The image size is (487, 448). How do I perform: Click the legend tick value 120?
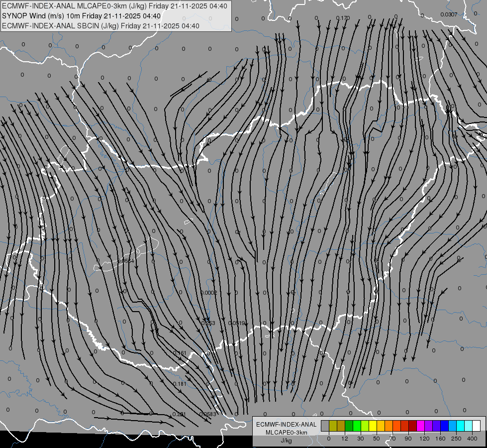coord(424,439)
